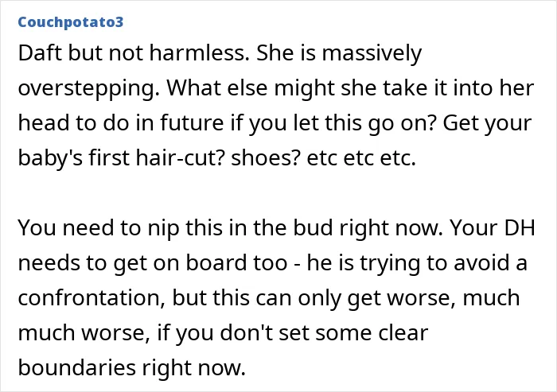Click the word 'boundaries' in the last line
Image resolution: width=557 pixels, height=392 pixels.
77,367
